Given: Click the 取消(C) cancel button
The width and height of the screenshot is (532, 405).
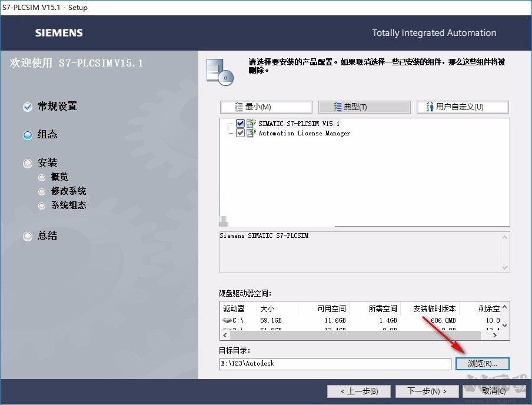Looking at the screenshot, I should [494, 391].
